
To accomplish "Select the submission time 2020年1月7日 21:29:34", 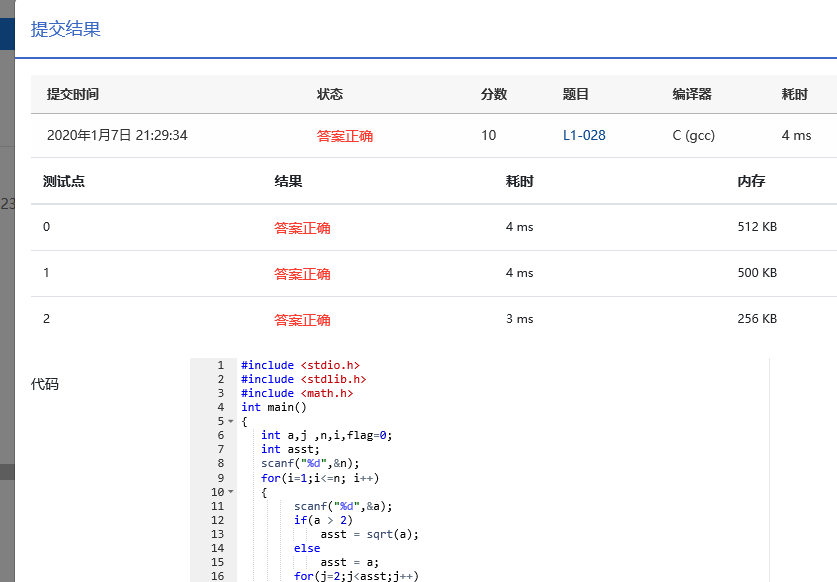I will pos(117,136).
